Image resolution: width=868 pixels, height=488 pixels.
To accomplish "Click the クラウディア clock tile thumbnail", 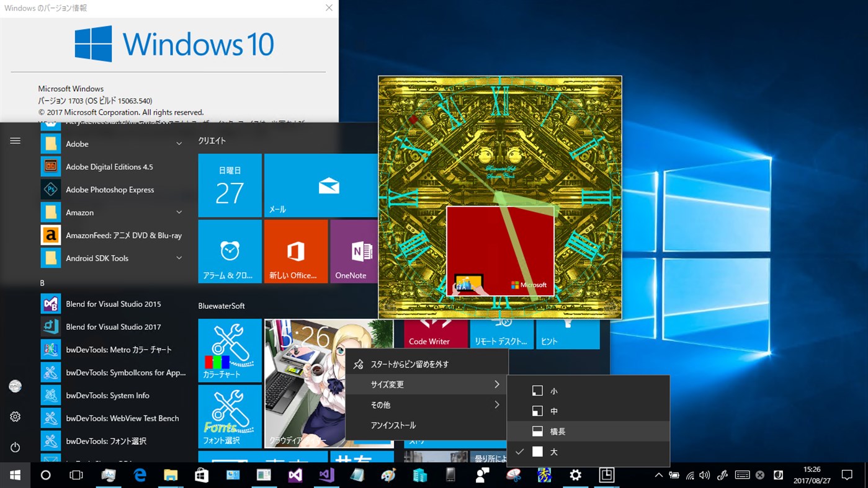I will pos(329,383).
